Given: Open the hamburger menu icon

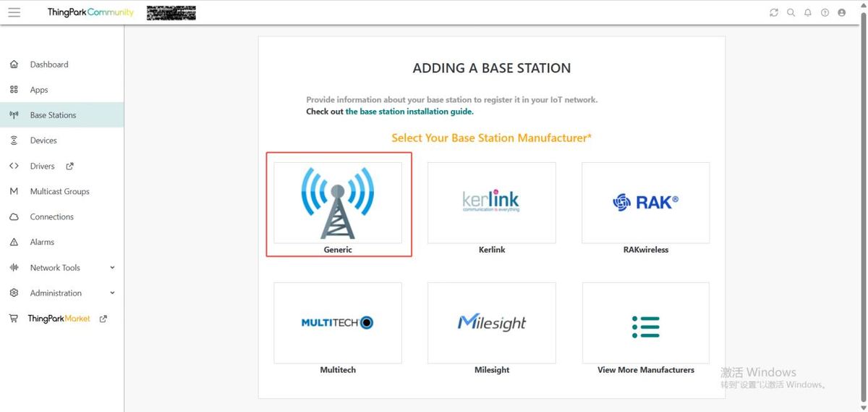Looking at the screenshot, I should [14, 12].
